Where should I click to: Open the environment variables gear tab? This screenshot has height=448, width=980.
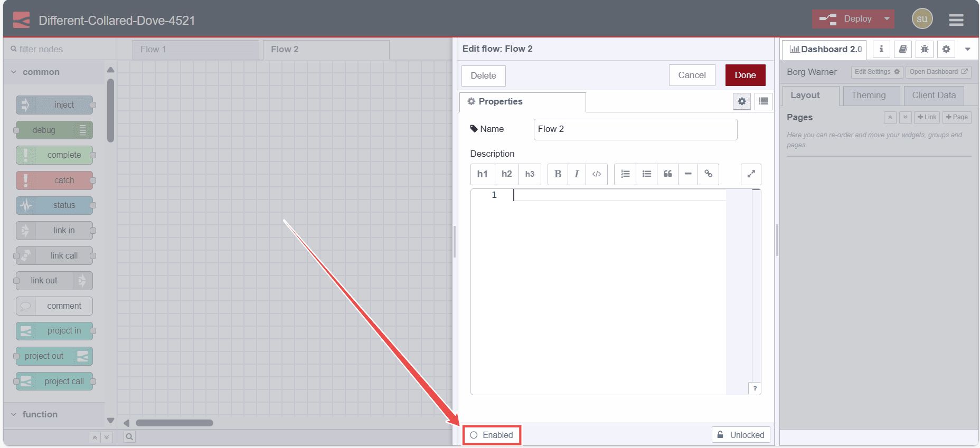[742, 101]
